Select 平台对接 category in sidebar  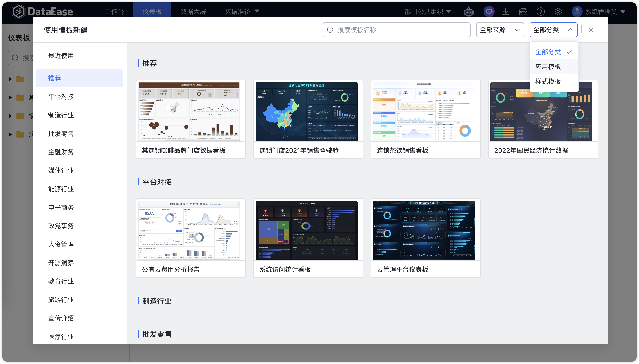[80, 97]
